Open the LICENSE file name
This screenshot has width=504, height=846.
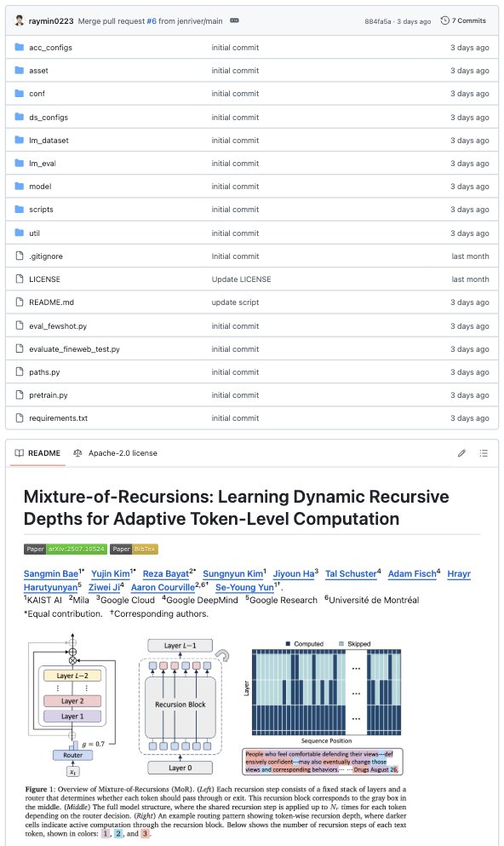click(x=45, y=279)
